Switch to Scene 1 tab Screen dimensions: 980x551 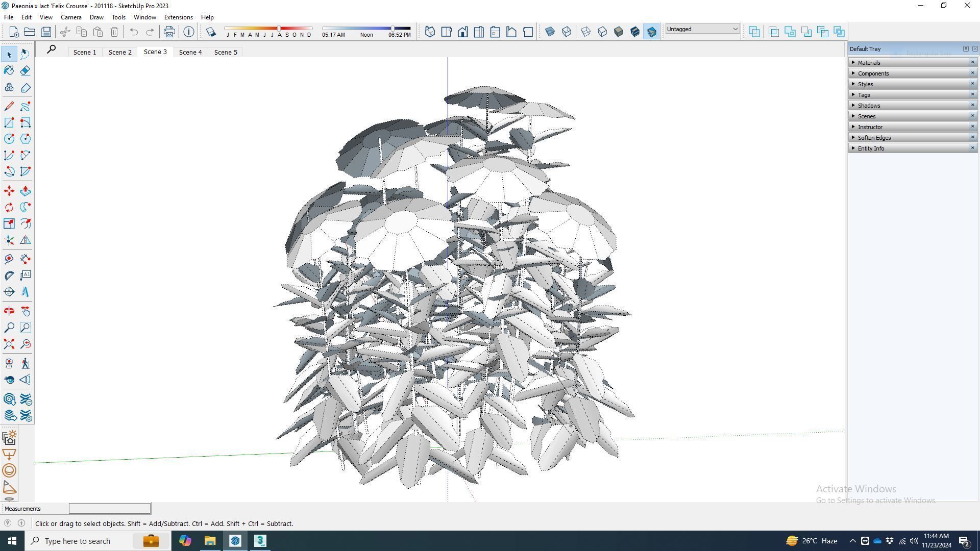[x=84, y=52]
